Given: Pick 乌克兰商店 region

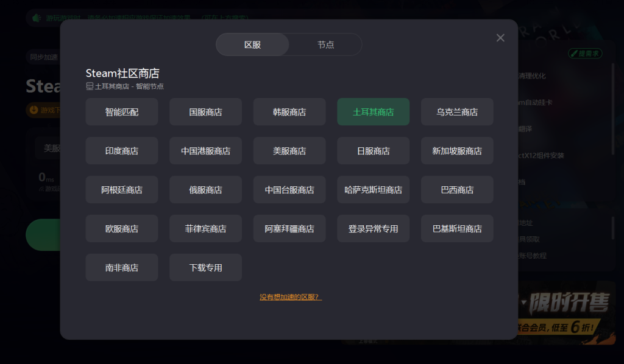Looking at the screenshot, I should [x=457, y=112].
